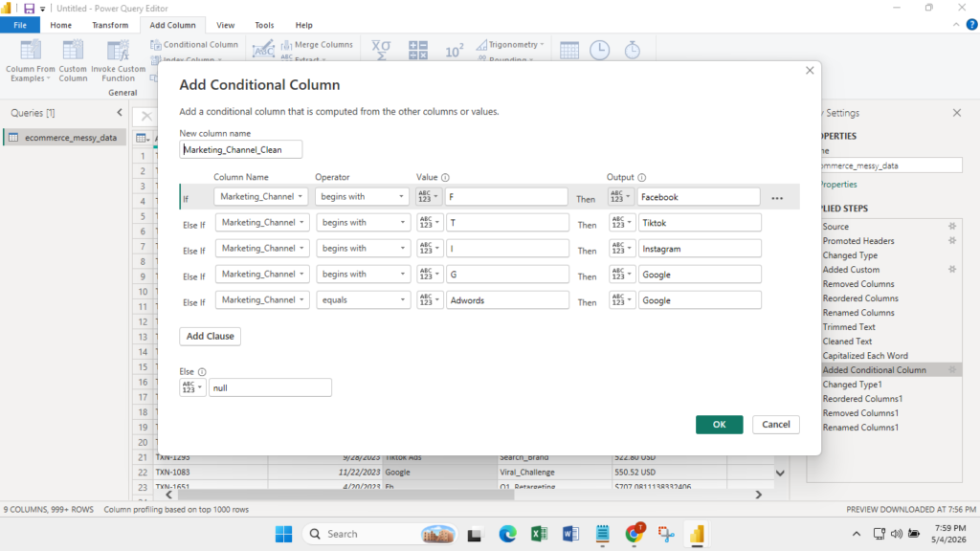The height and width of the screenshot is (551, 980).
Task: Select Invoke Custom Function icon
Action: click(x=118, y=51)
